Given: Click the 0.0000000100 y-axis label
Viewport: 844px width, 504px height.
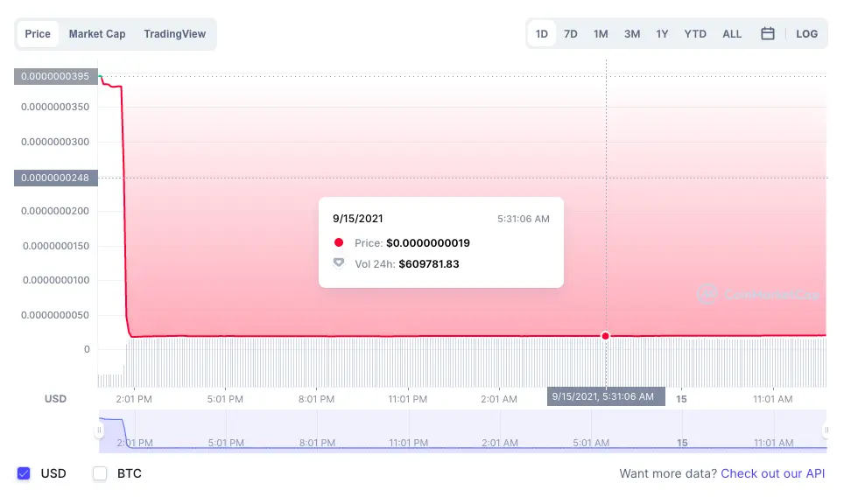Looking at the screenshot, I should point(55,280).
